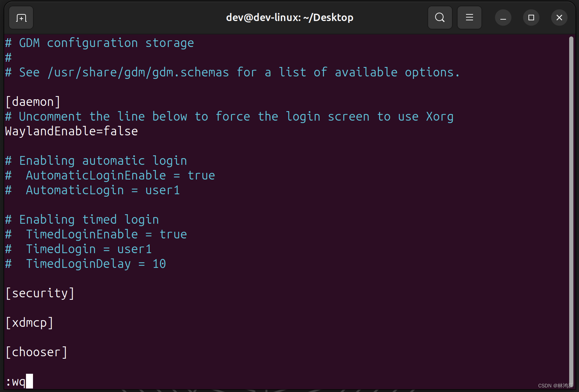Click the ':wq' vim command line

click(19, 381)
